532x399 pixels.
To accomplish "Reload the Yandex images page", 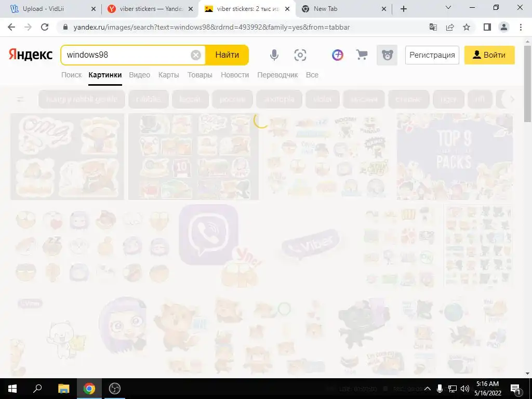I will 45,27.
